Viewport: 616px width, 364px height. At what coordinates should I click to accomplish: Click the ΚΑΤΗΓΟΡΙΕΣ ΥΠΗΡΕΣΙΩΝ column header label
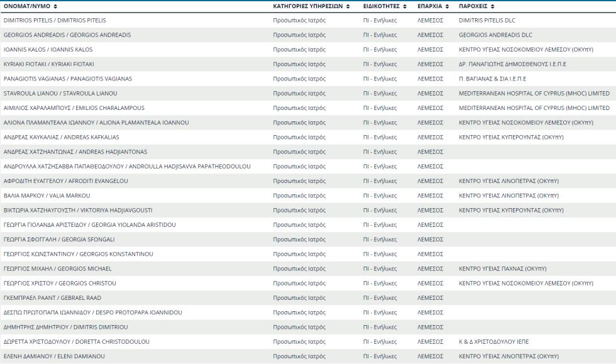[308, 6]
